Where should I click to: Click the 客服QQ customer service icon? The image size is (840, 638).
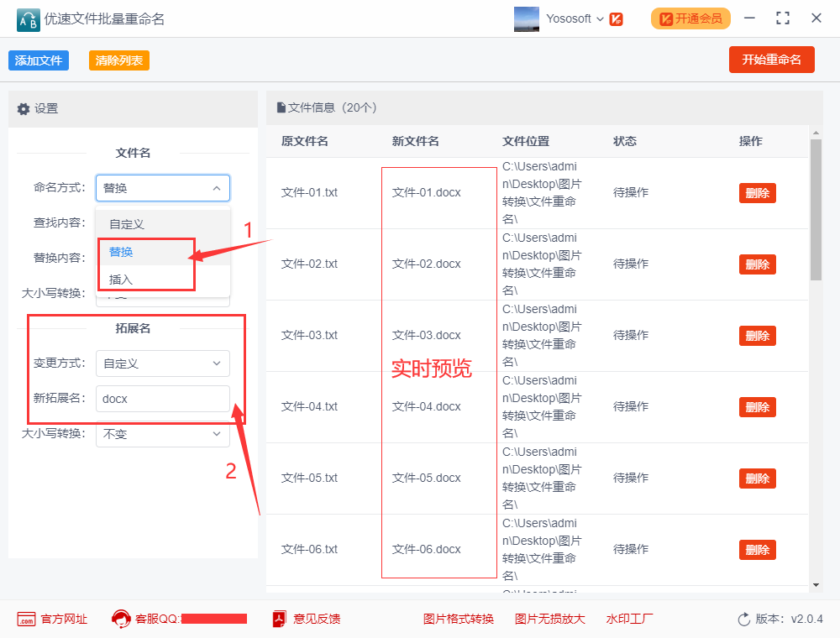(120, 619)
